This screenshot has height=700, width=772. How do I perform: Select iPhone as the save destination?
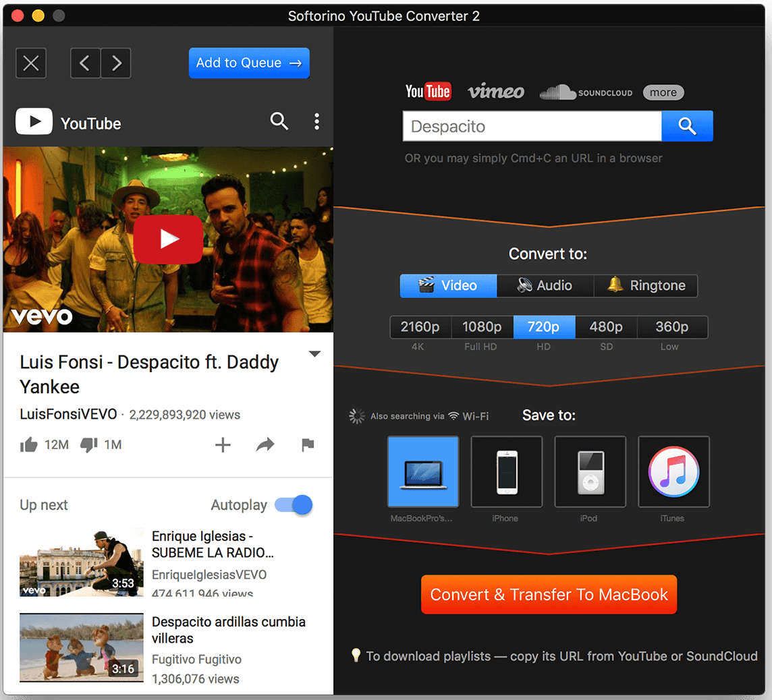pos(507,471)
